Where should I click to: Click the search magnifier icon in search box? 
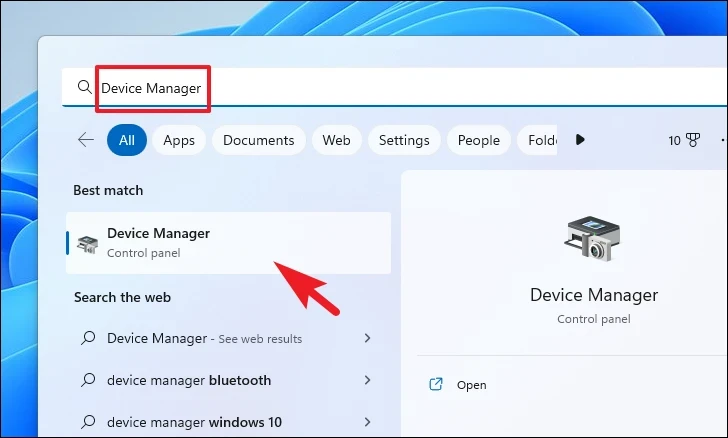[x=84, y=87]
